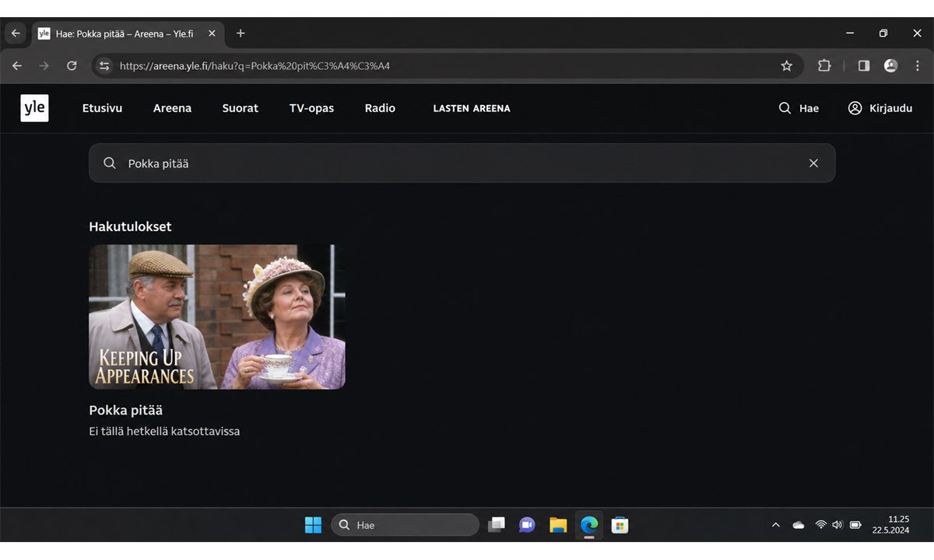
Task: Click the 'Hakutulokset' heading
Action: tap(130, 226)
